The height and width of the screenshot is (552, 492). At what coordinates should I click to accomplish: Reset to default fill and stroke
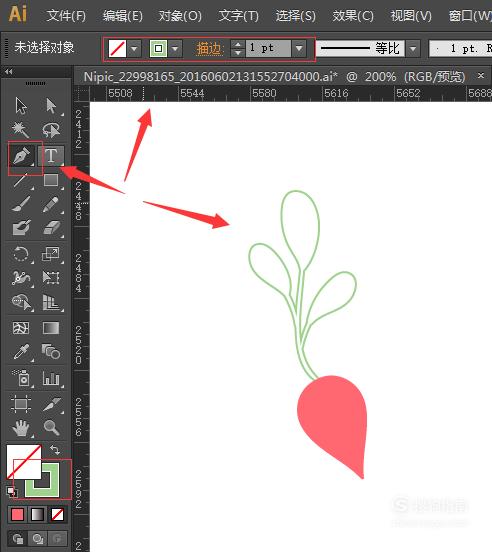pos(11,491)
